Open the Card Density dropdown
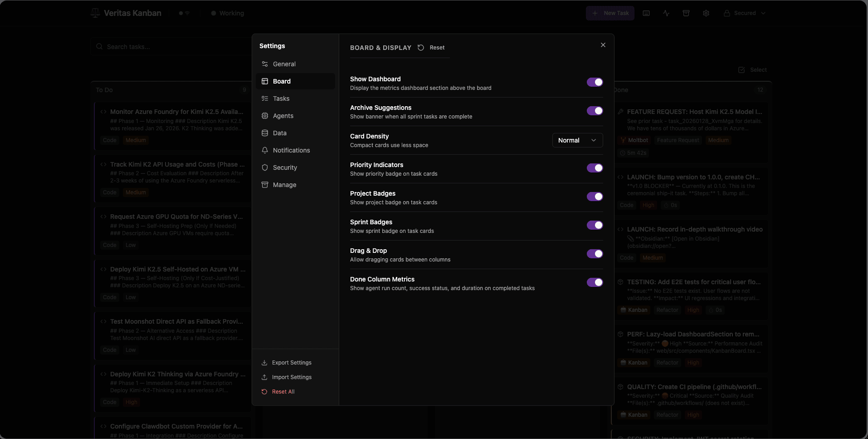The width and height of the screenshot is (868, 439). 577,140
